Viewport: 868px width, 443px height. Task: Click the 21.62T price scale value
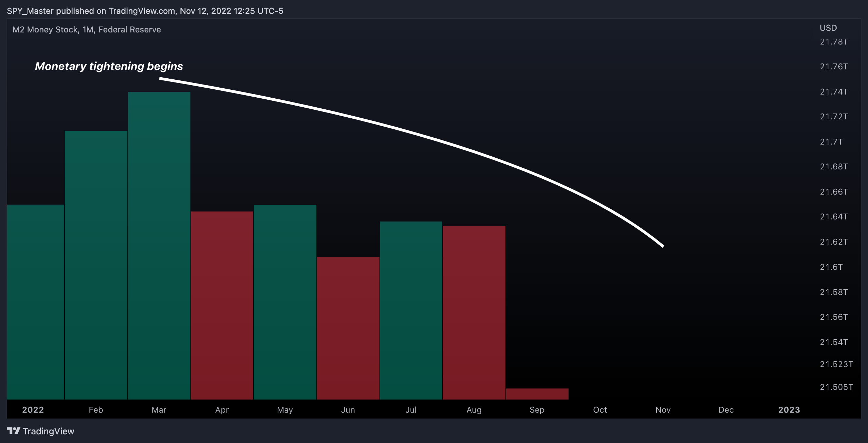coord(834,242)
